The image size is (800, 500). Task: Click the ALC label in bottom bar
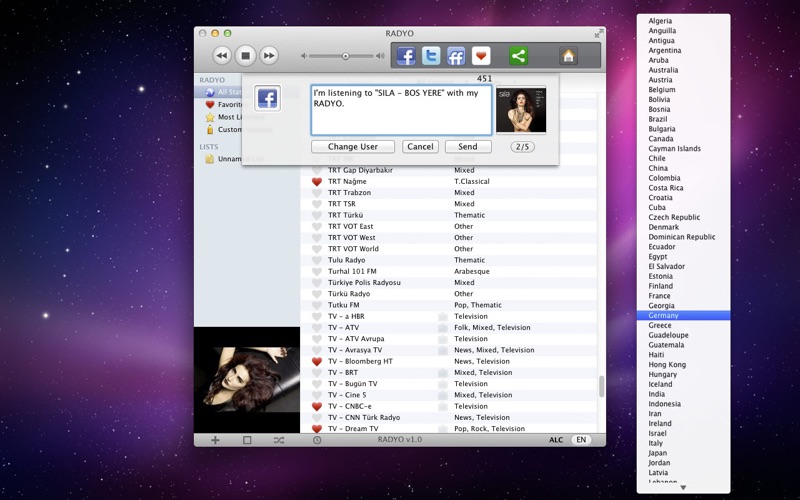[x=556, y=440]
